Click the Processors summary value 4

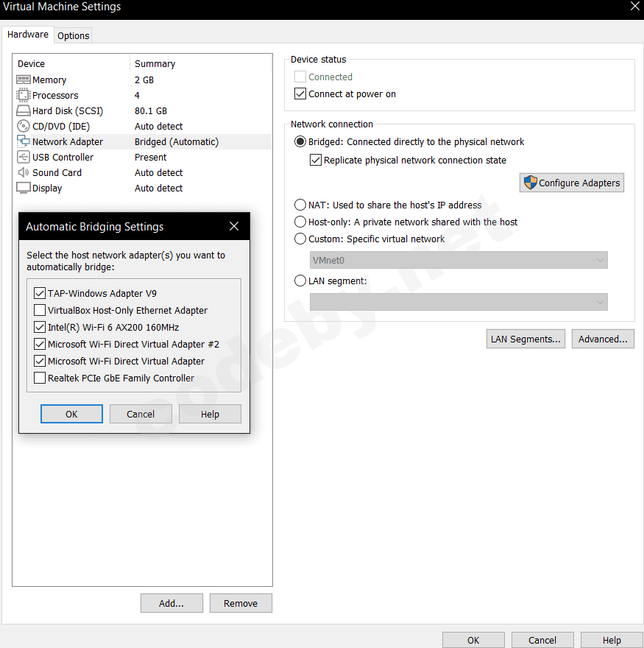pos(137,95)
